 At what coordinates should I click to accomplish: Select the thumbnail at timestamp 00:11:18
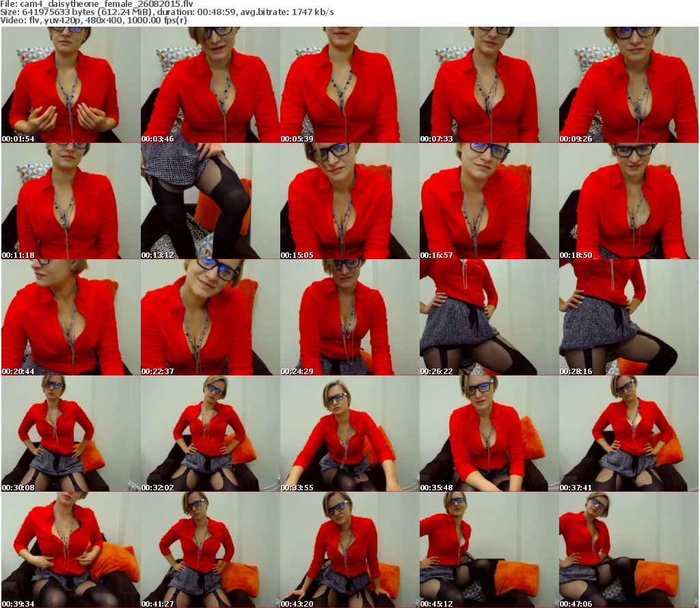70,201
